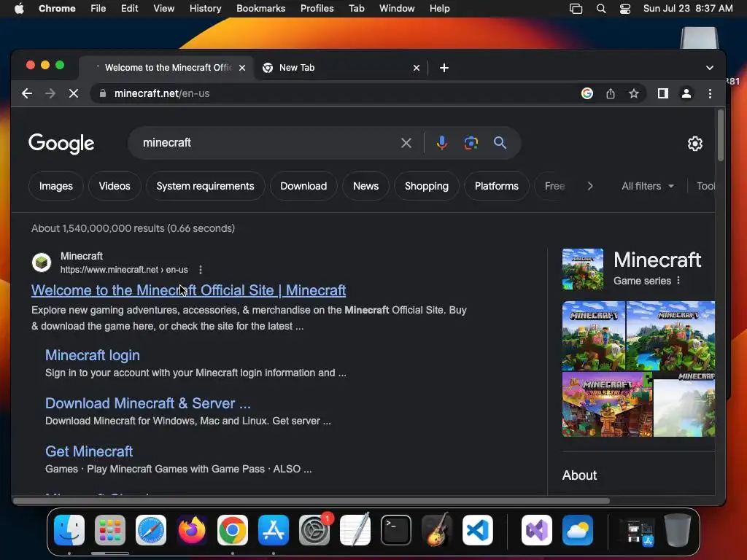
Task: Show more filter chips arrow
Action: [x=589, y=186]
